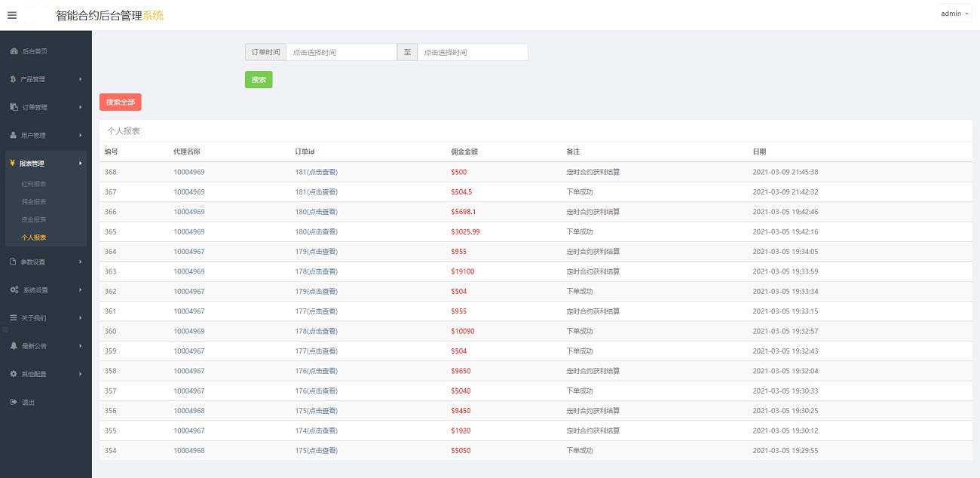The image size is (980, 478).
Task: Click the $1920 amount cell
Action: coord(461,431)
